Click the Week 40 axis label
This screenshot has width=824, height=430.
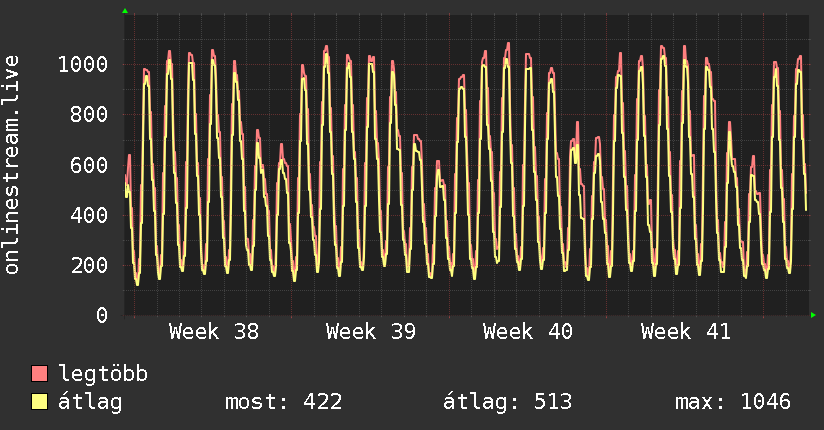(528, 332)
